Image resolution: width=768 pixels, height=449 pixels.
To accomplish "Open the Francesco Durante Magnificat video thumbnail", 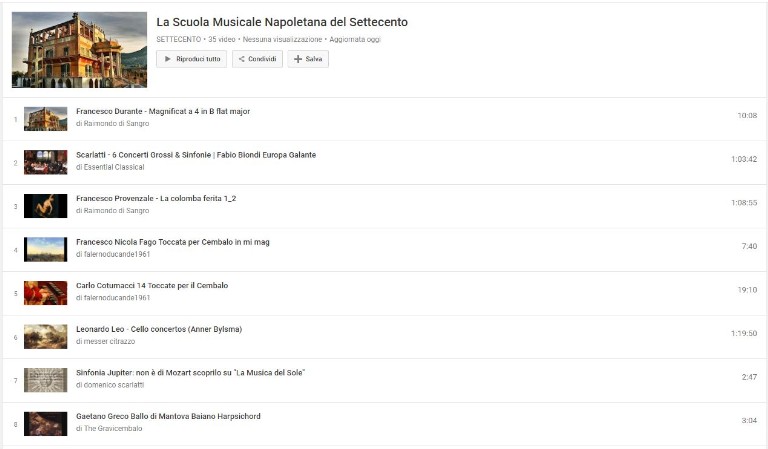I will tap(46, 119).
